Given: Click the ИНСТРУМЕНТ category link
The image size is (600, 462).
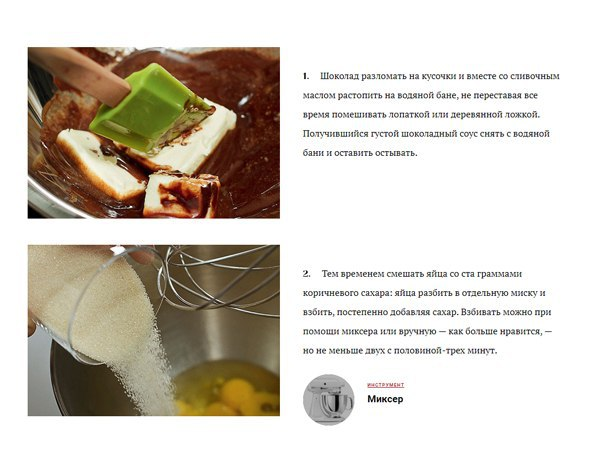Looking at the screenshot, I should point(385,385).
